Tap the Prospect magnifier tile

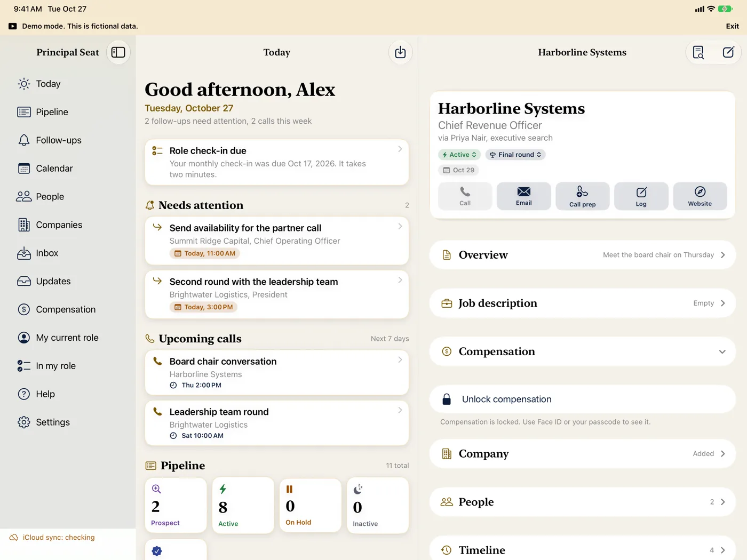[176, 505]
